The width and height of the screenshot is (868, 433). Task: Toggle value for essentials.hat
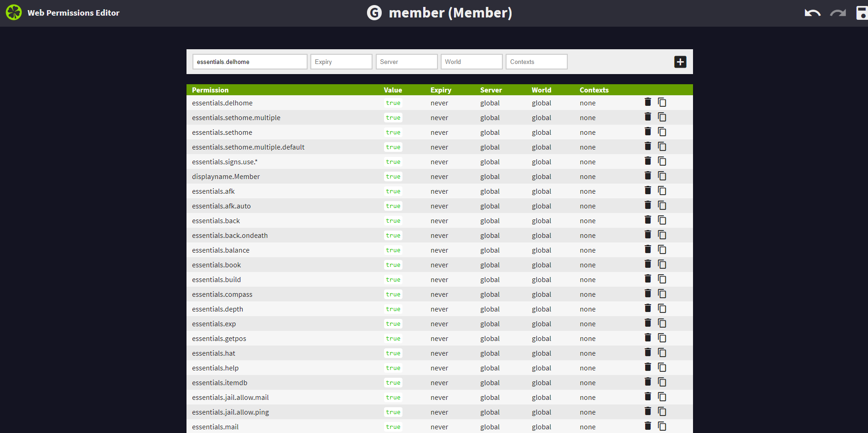[393, 353]
